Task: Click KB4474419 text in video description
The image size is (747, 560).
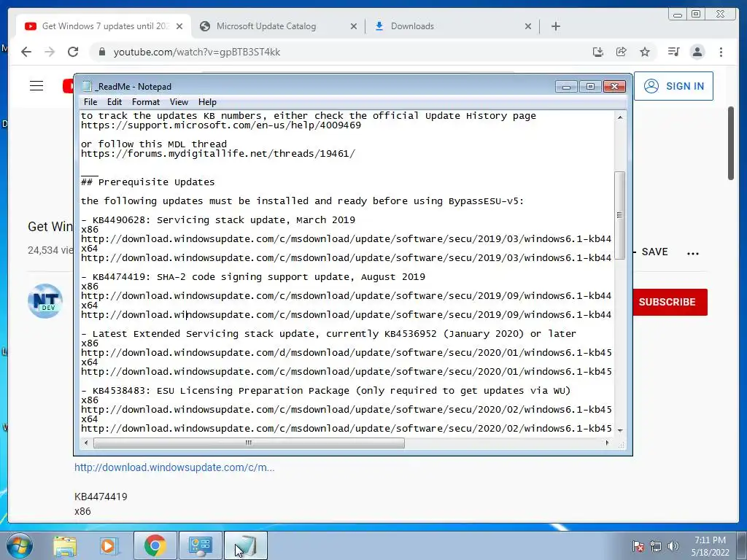Action: click(101, 497)
